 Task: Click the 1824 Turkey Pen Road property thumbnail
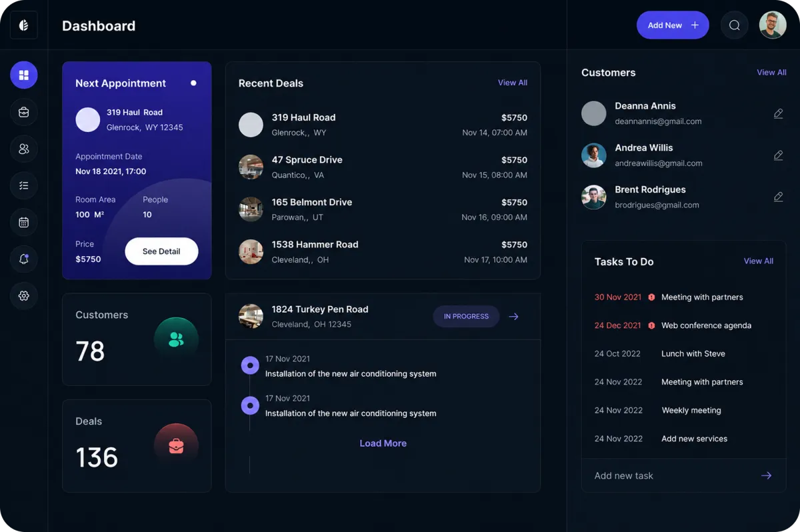(251, 316)
